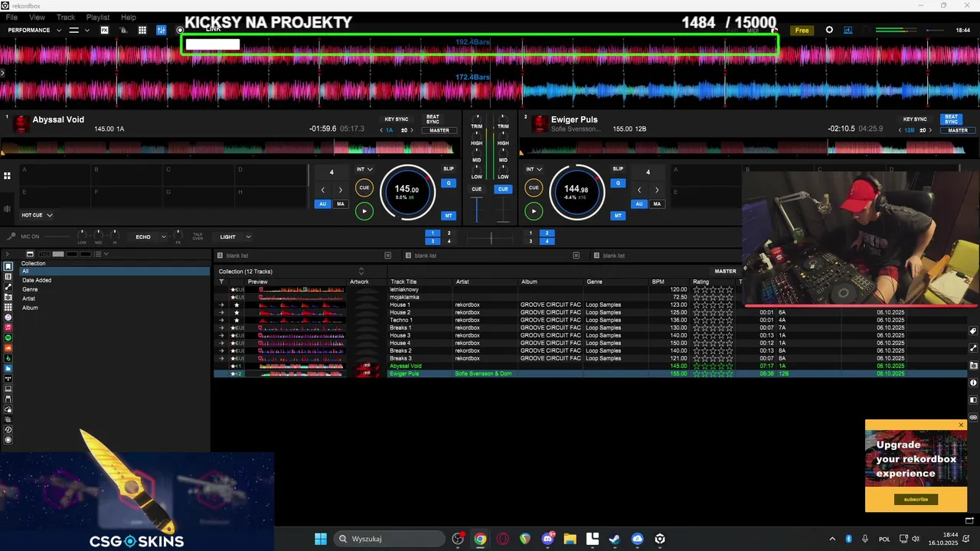
Task: Click MASTER button above the track list
Action: tap(725, 271)
